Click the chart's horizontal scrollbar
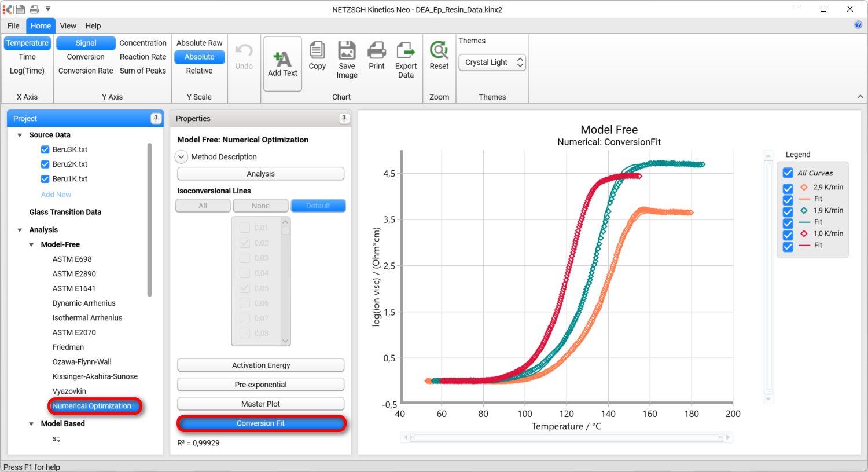868x472 pixels. click(567, 438)
